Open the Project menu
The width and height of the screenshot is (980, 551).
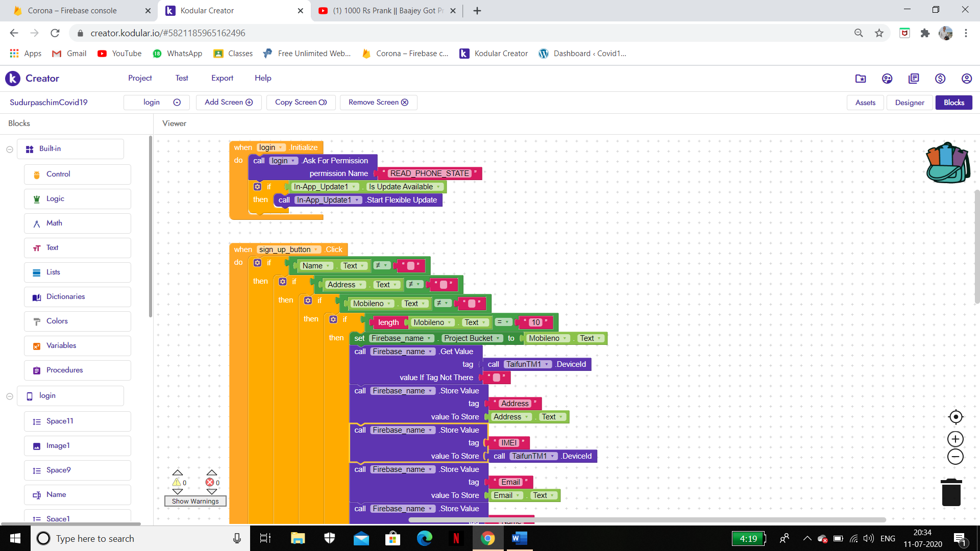point(140,78)
